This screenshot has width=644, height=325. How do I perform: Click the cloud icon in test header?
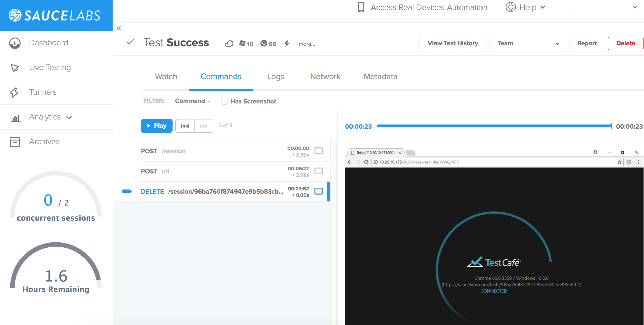[x=229, y=44]
